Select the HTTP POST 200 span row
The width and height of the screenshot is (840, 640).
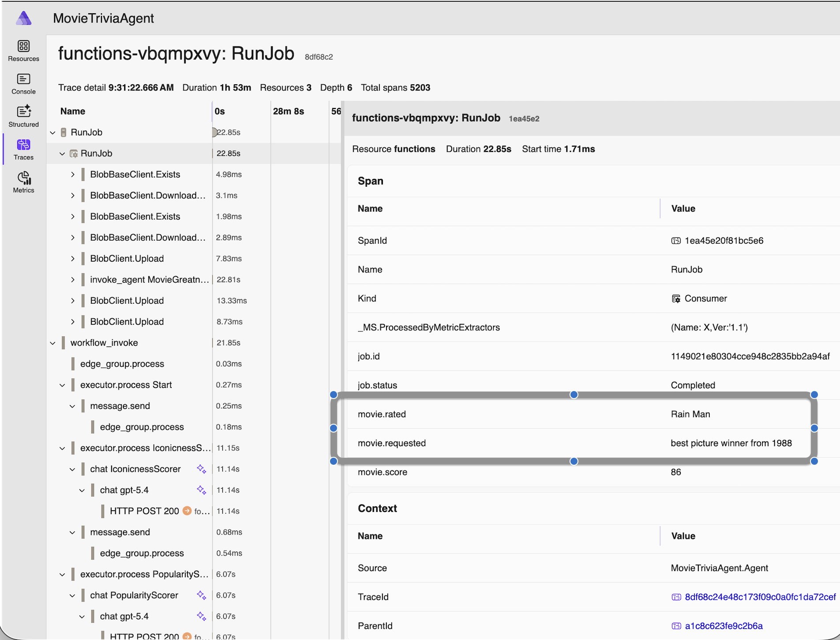(x=144, y=511)
